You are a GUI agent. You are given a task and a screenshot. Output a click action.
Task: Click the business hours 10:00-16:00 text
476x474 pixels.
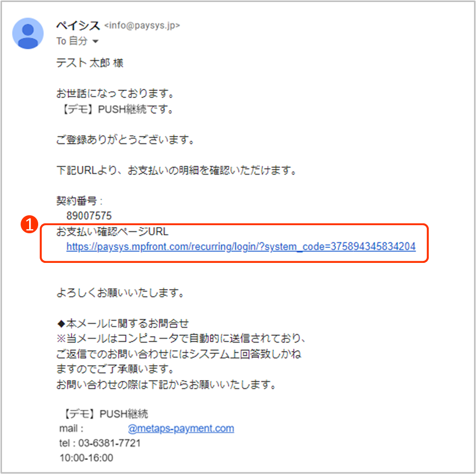click(86, 458)
